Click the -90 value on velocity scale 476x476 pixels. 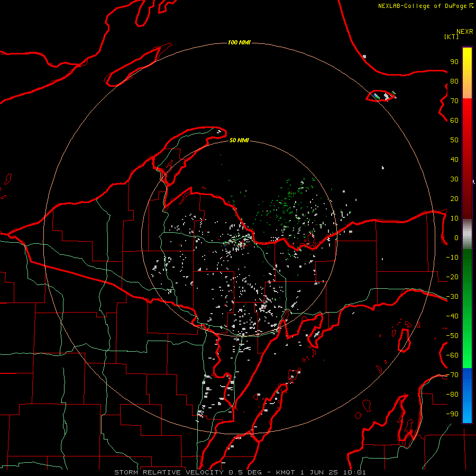pyautogui.click(x=452, y=414)
